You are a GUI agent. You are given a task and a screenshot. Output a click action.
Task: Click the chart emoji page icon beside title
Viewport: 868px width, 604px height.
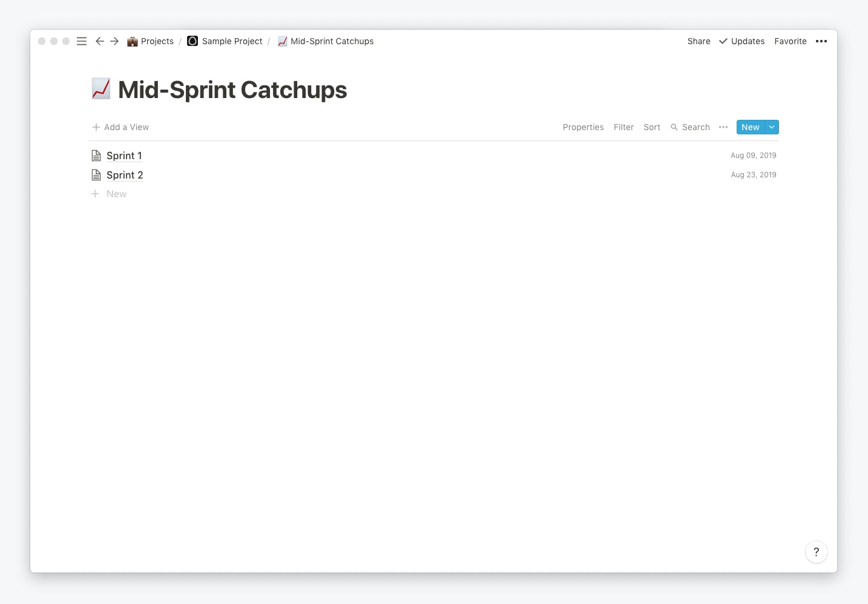tap(101, 89)
